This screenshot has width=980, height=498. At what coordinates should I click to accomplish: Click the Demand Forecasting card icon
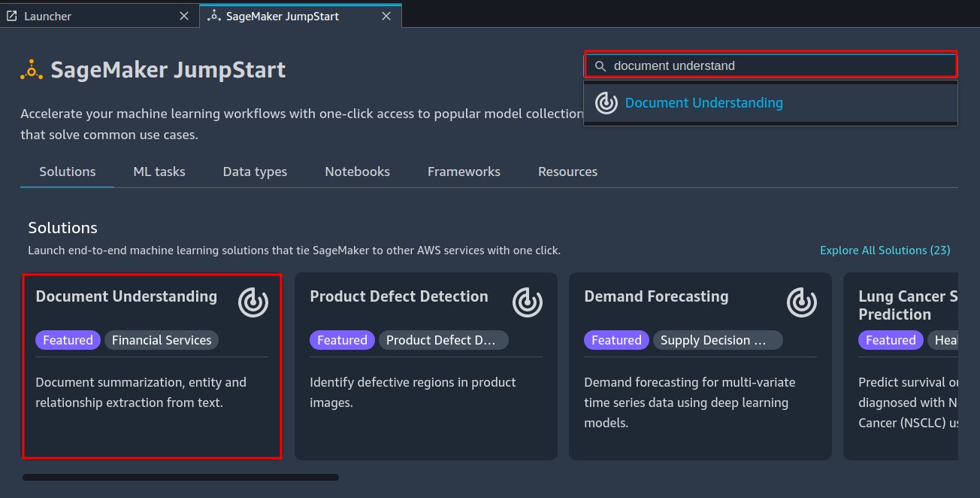(x=802, y=302)
